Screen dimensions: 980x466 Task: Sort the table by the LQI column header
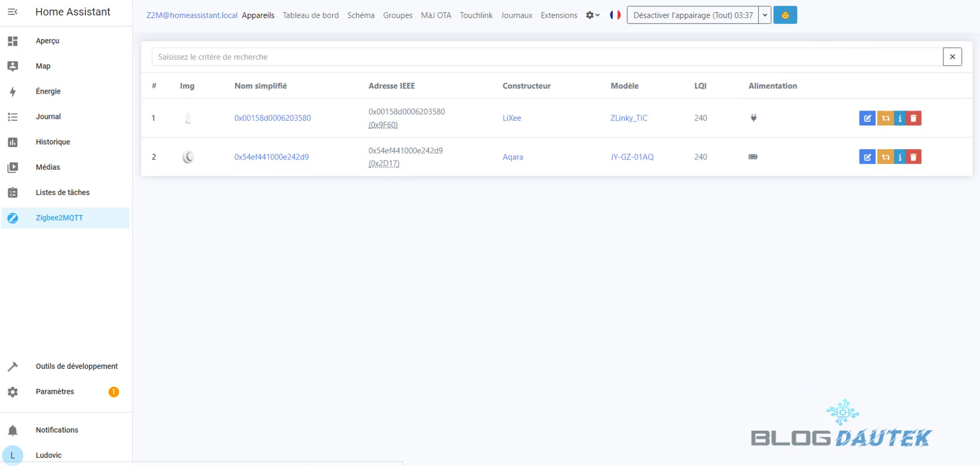coord(700,86)
